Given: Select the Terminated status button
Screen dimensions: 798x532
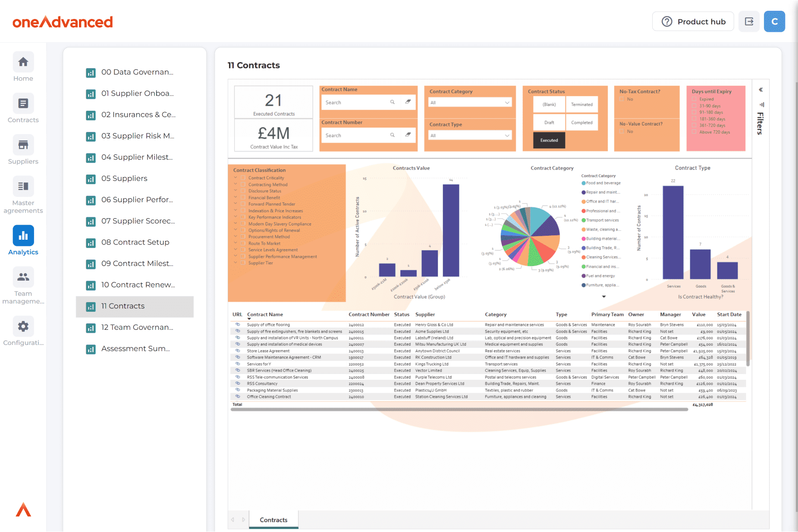Looking at the screenshot, I should 581,104.
